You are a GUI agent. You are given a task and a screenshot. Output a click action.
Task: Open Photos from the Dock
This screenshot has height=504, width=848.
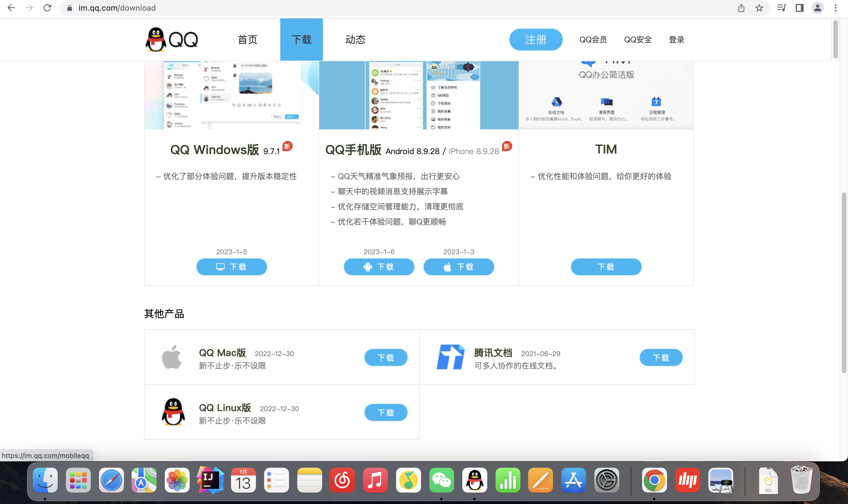177,480
